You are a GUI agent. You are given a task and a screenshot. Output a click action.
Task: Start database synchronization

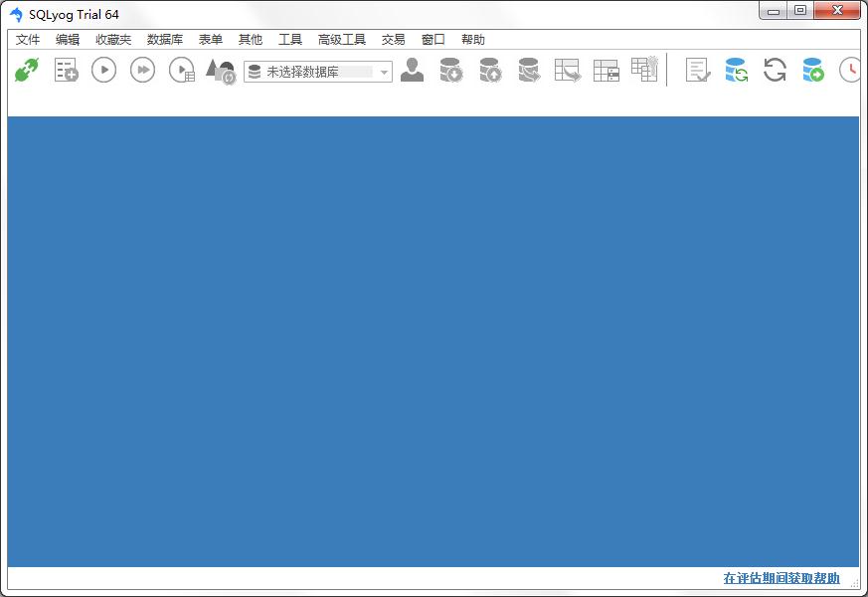pyautogui.click(x=735, y=70)
